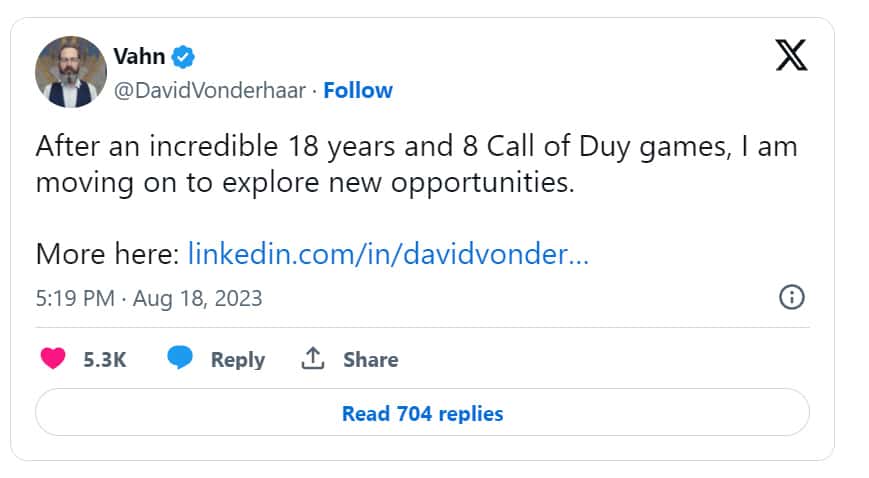The width and height of the screenshot is (869, 478).
Task: Follow the account via Follow link
Action: click(x=358, y=90)
